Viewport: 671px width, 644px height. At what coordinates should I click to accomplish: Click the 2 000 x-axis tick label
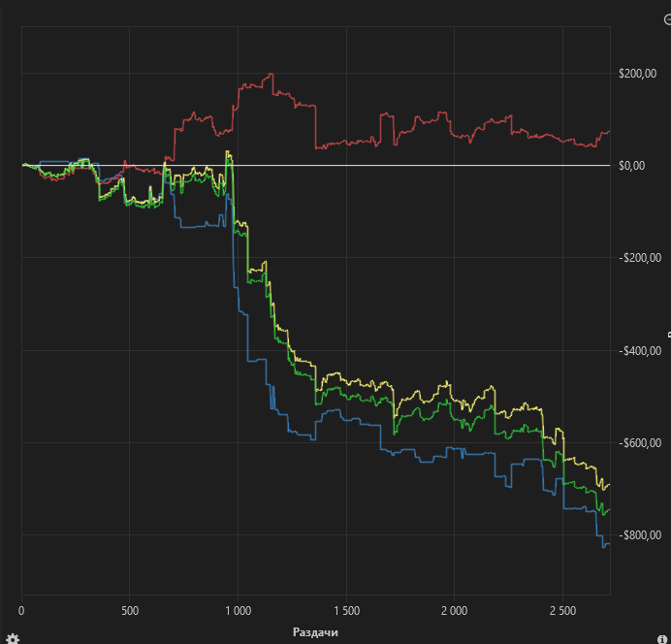454,612
